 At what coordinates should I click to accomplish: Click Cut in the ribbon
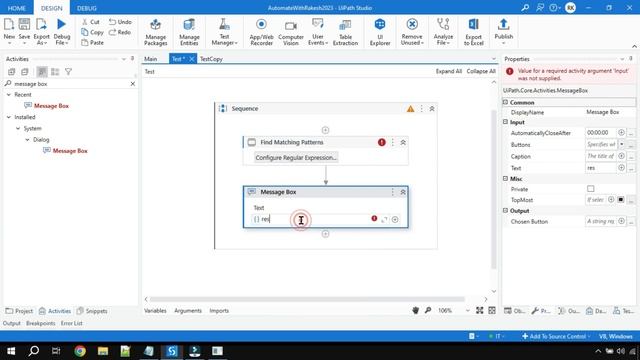pyautogui.click(x=91, y=22)
